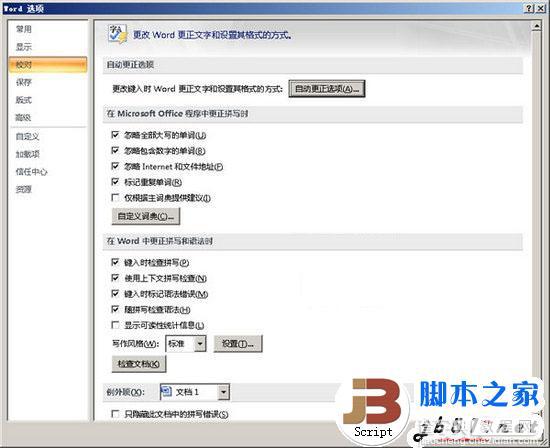This screenshot has height=448, width=550.
Task: Open 自定义词典(C)... dialog button
Action: point(146,216)
